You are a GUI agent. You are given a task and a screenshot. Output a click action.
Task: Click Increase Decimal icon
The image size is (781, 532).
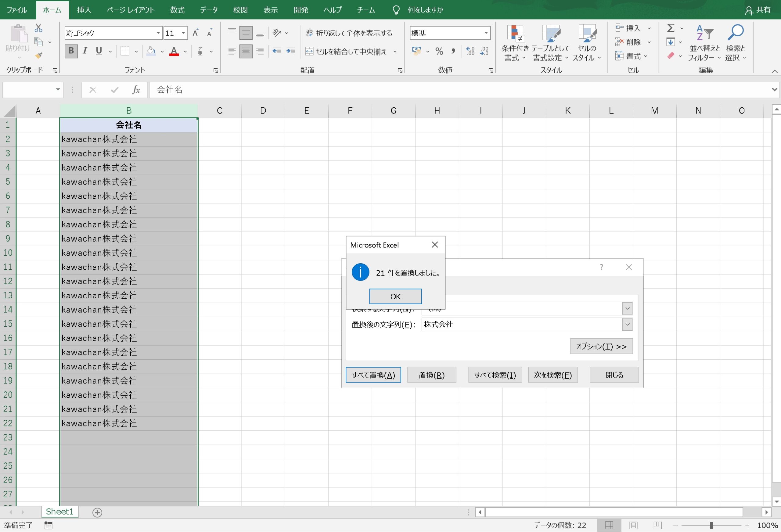(x=470, y=51)
